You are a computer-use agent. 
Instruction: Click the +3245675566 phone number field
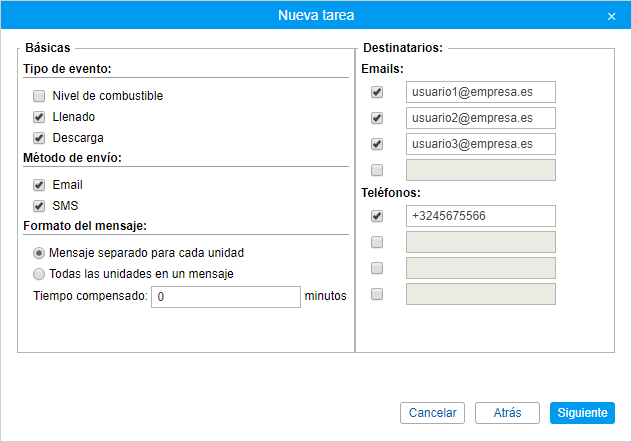point(481,216)
